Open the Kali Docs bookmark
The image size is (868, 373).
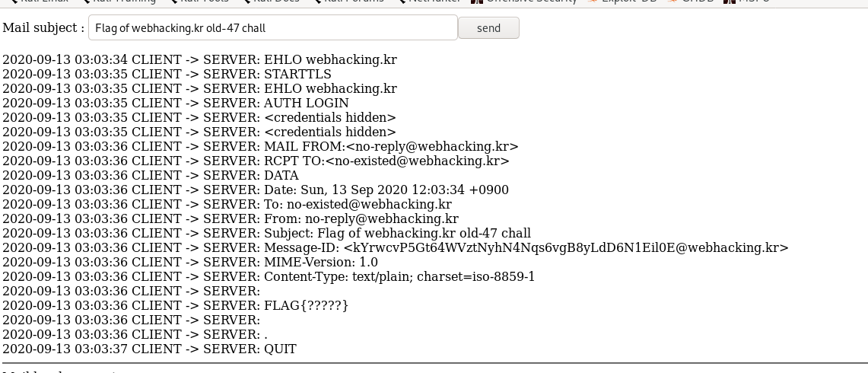pos(272,1)
